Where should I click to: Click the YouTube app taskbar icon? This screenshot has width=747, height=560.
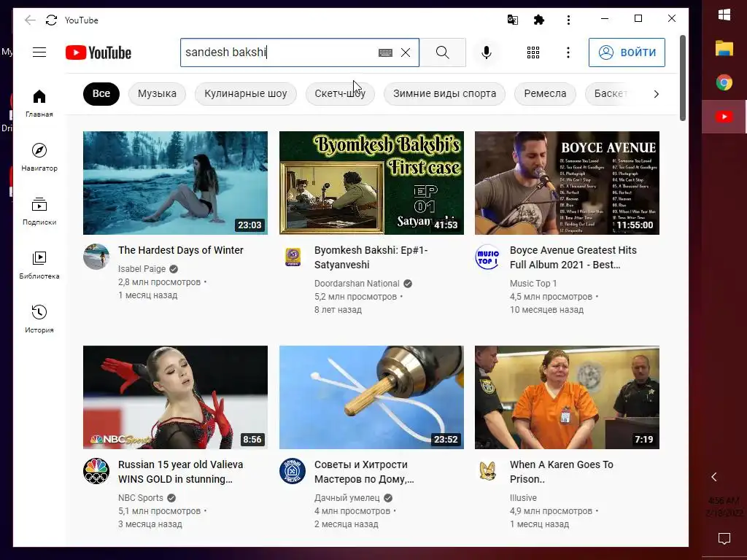point(724,117)
